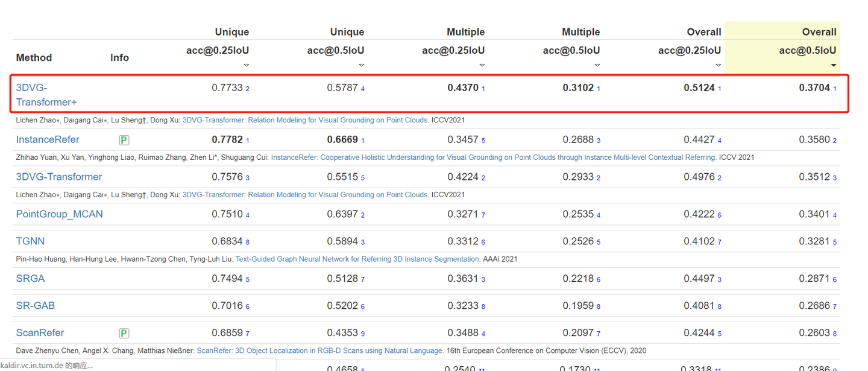Select value 0.7016 in SR-GAB row

point(227,305)
